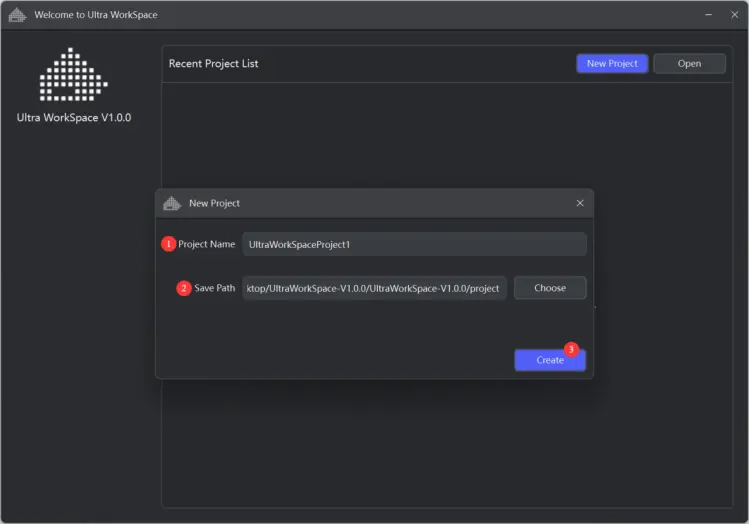Image resolution: width=750 pixels, height=524 pixels.
Task: Select the 'Ultra WorkSpace V1.0.0' version text
Action: pyautogui.click(x=74, y=118)
